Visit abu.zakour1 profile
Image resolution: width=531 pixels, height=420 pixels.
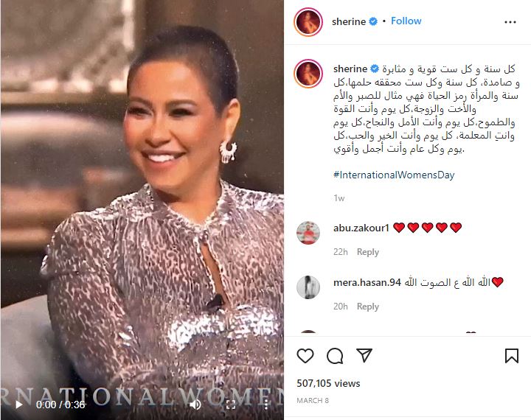[x=361, y=228]
